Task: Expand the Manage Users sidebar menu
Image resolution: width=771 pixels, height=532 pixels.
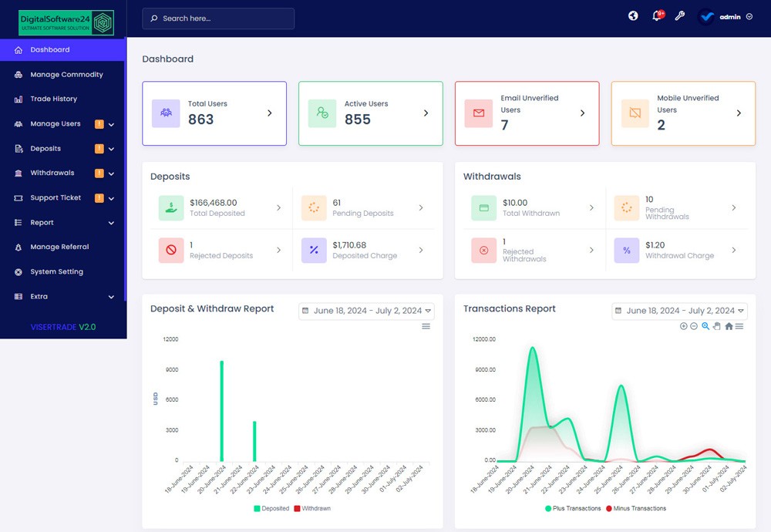Action: pos(63,124)
